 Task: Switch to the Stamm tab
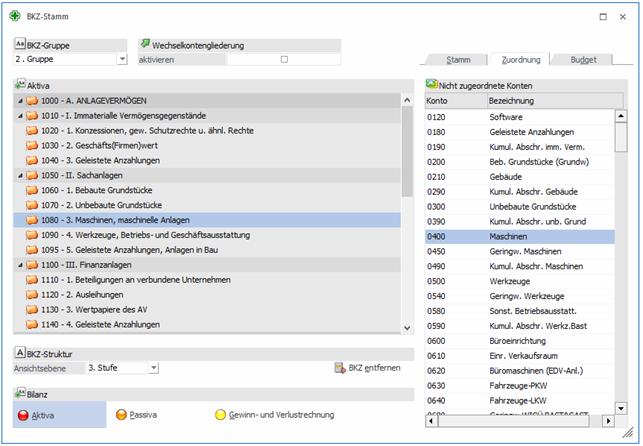458,60
